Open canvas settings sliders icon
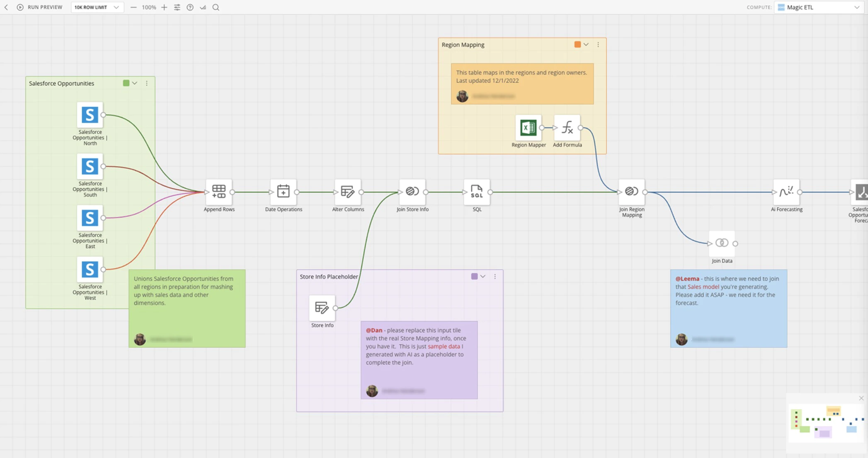Screen dimensions: 868x458 click(x=177, y=7)
